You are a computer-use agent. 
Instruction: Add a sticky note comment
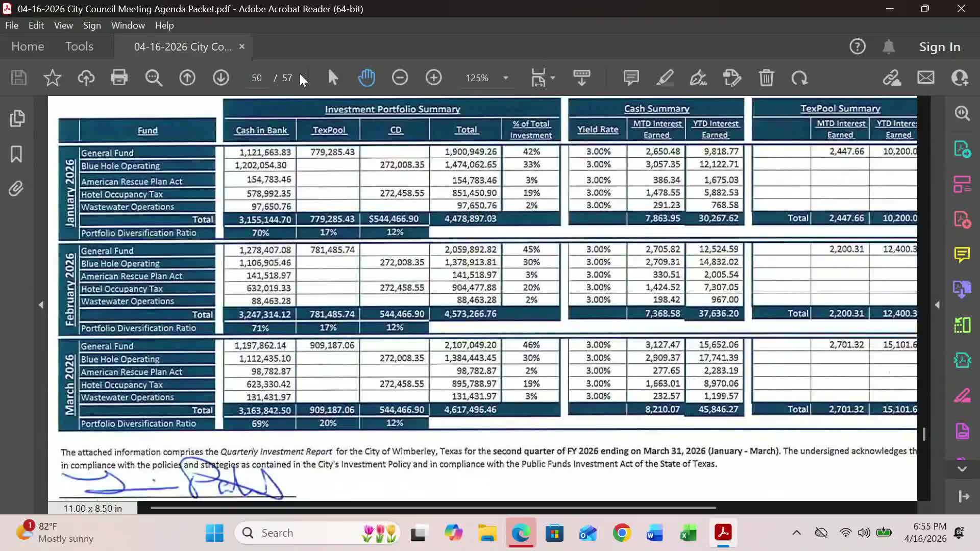point(631,78)
